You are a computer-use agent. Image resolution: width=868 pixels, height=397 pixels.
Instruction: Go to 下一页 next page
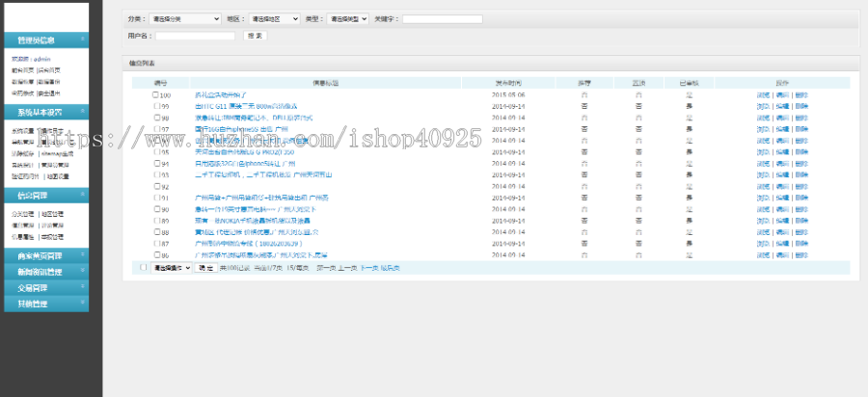[x=369, y=268]
